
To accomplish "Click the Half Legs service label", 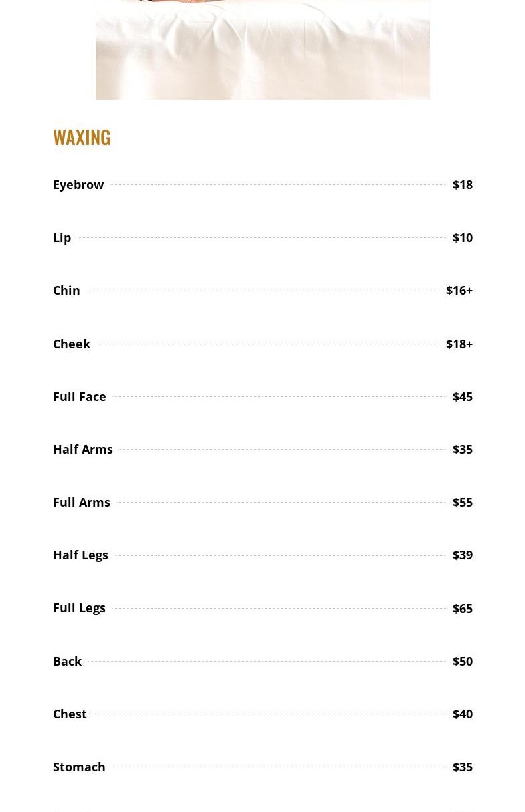I will tap(80, 555).
